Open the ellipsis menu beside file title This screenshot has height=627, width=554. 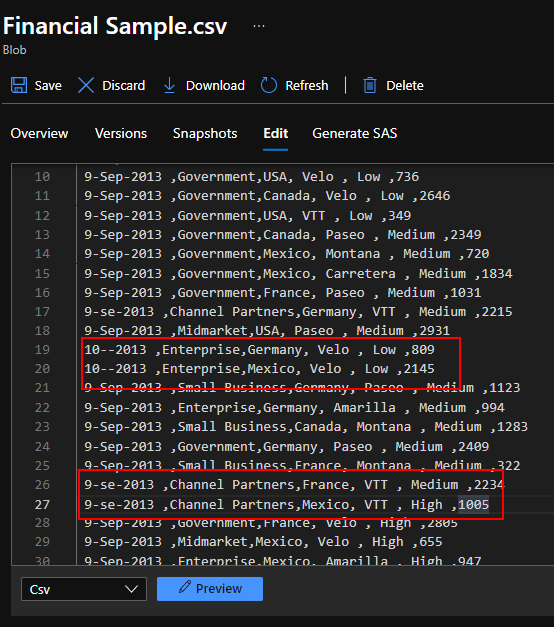point(259,26)
